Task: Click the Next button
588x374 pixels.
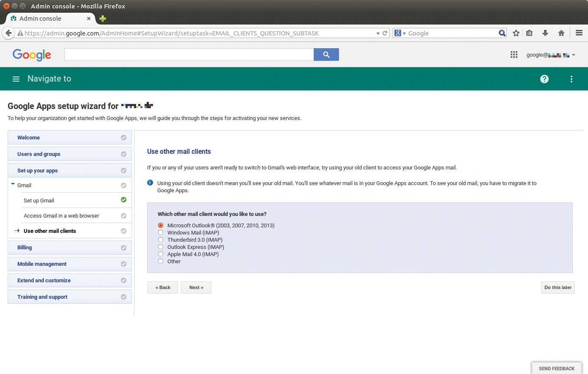Action: 196,287
